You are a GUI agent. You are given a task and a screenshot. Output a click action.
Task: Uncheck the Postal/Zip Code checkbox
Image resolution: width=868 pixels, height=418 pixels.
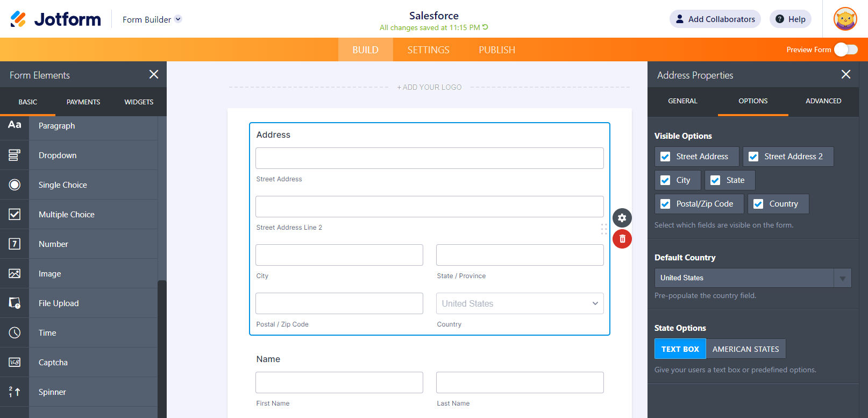point(665,204)
